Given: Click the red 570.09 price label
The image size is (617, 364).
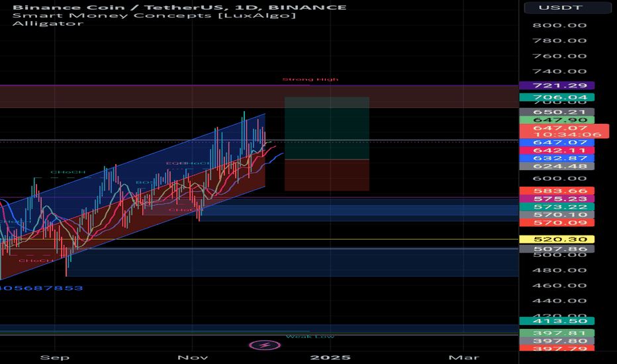Looking at the screenshot, I should (557, 222).
